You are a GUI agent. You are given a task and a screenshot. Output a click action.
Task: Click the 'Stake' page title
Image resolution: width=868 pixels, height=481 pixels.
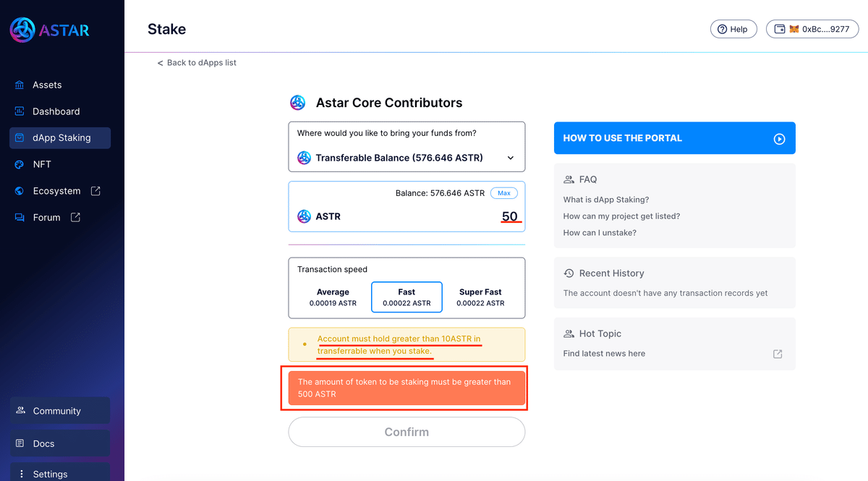click(x=166, y=30)
